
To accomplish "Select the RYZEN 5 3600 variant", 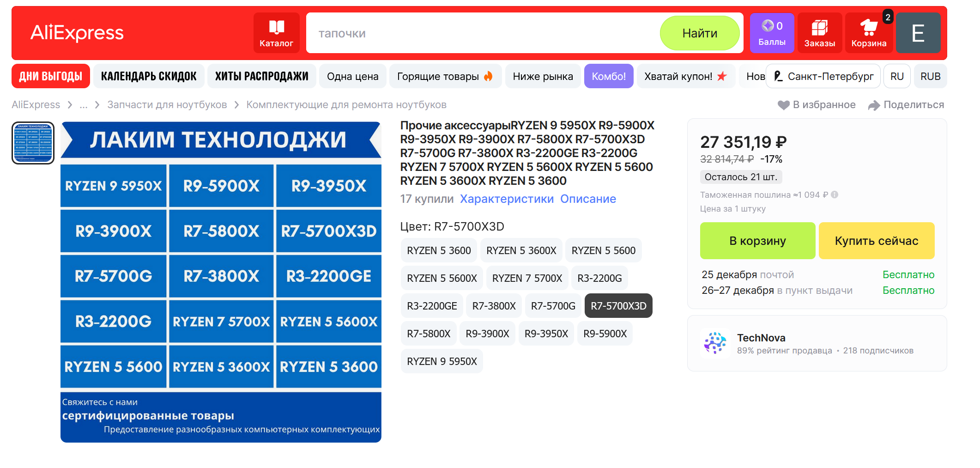I will [x=439, y=250].
